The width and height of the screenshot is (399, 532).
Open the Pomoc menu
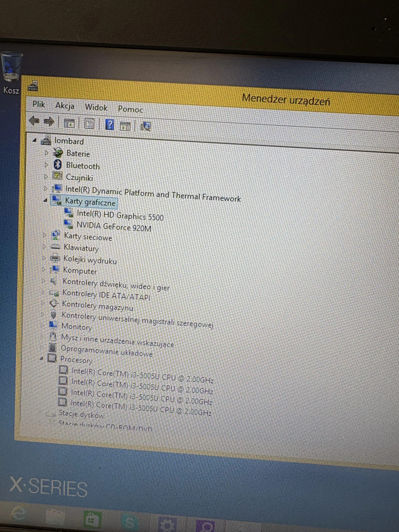(x=130, y=109)
